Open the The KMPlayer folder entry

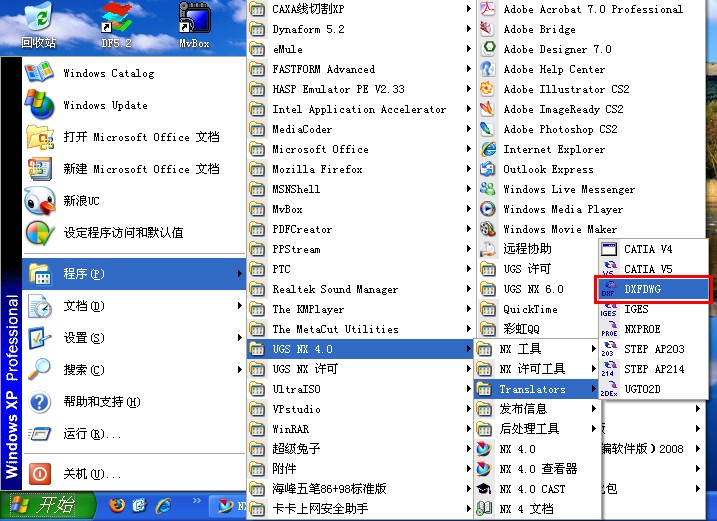(360, 309)
